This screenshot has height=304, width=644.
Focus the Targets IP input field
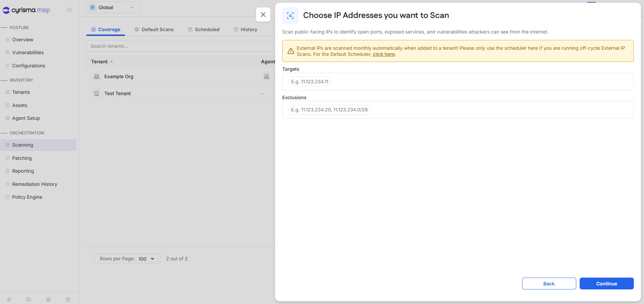coord(458,82)
